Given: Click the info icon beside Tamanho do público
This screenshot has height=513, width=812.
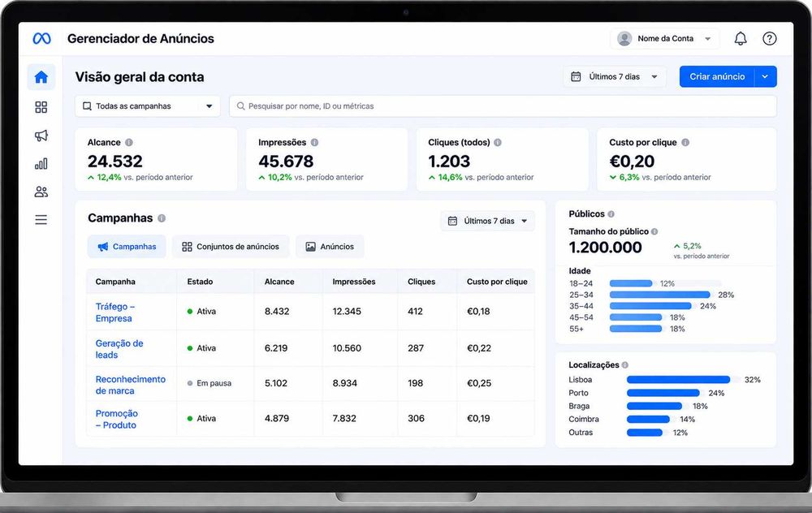Looking at the screenshot, I should 654,231.
